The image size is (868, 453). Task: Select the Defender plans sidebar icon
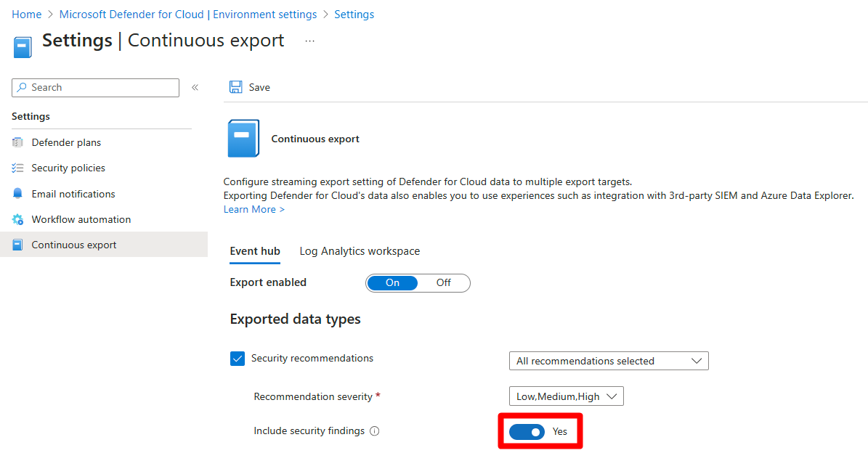17,142
